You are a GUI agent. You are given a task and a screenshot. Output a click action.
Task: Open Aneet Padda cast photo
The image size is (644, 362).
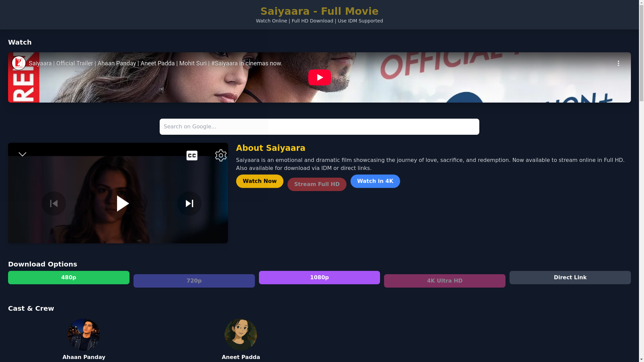coord(241,335)
